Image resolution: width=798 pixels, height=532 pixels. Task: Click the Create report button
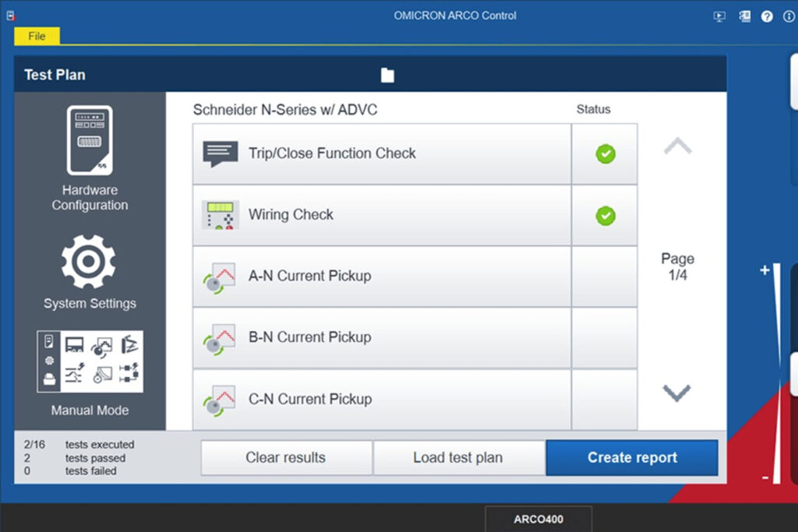(632, 458)
